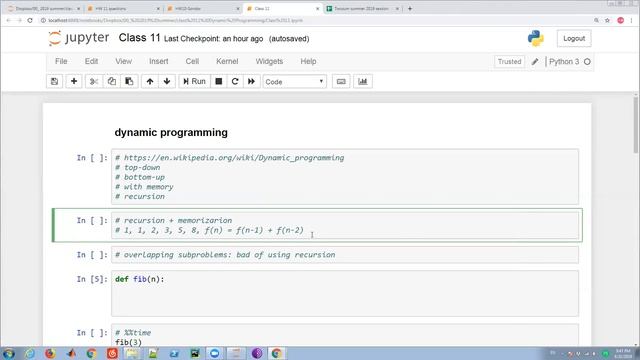Click the browser address bar URL
This screenshot has width=640, height=360.
pos(176,20)
